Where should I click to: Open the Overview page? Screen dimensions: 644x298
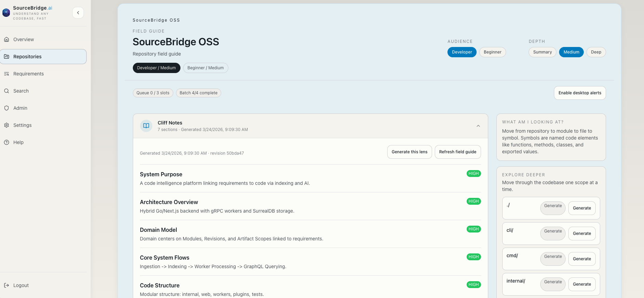43,39
